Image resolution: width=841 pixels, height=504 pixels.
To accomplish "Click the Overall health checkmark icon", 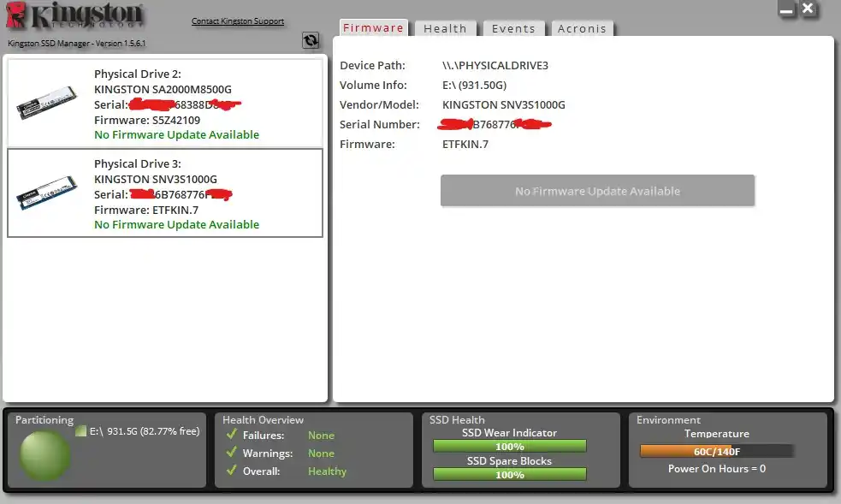I will coord(232,471).
